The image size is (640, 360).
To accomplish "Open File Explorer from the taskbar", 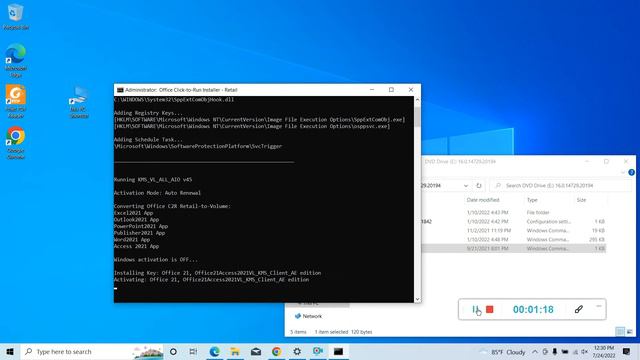I will point(235,351).
